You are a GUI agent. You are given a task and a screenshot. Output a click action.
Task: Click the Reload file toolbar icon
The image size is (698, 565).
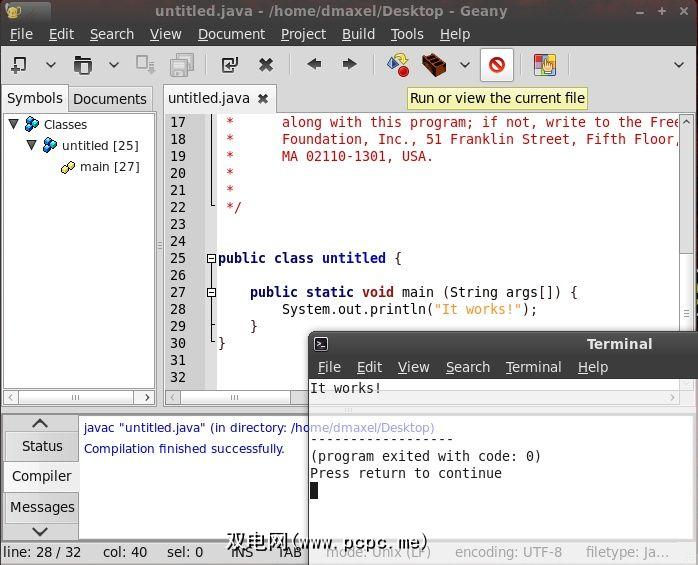[229, 65]
